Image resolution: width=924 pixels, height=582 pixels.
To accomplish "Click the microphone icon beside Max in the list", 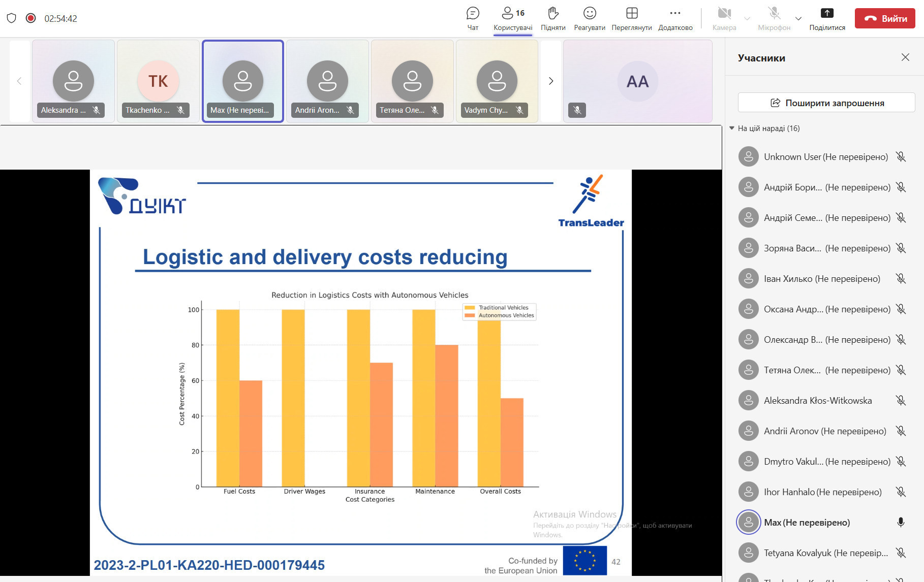I will tap(901, 522).
